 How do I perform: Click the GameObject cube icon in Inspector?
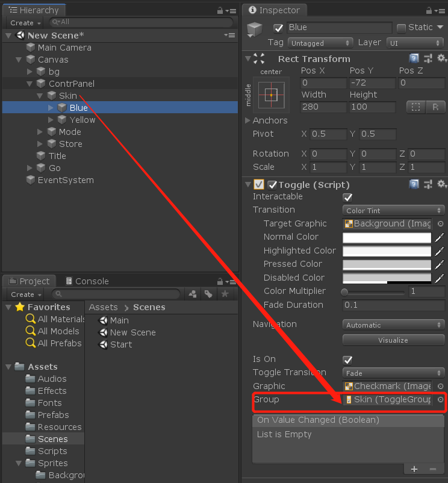click(255, 30)
